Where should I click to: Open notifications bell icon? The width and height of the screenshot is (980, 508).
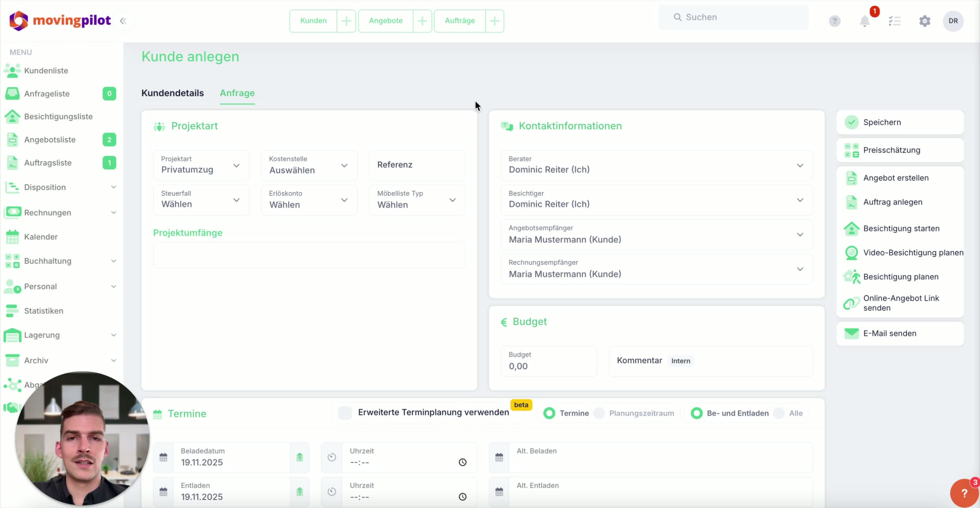pos(865,21)
